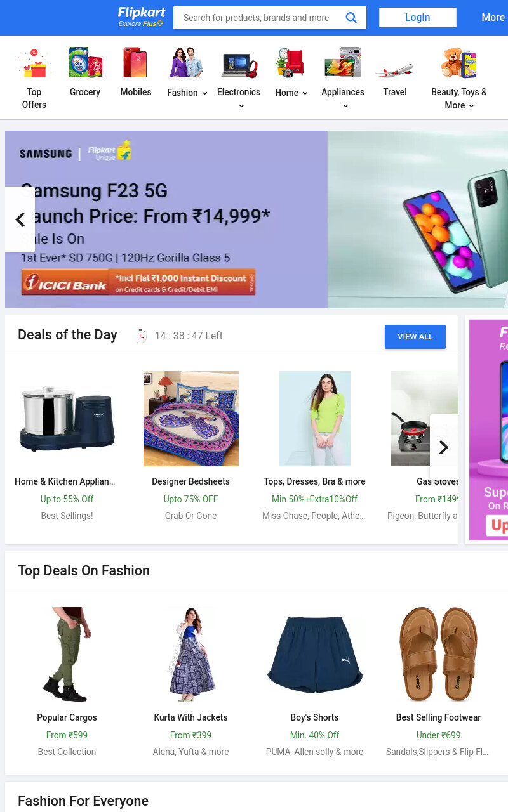The width and height of the screenshot is (508, 812).
Task: Open the Popular Cargos link
Action: pos(67,717)
